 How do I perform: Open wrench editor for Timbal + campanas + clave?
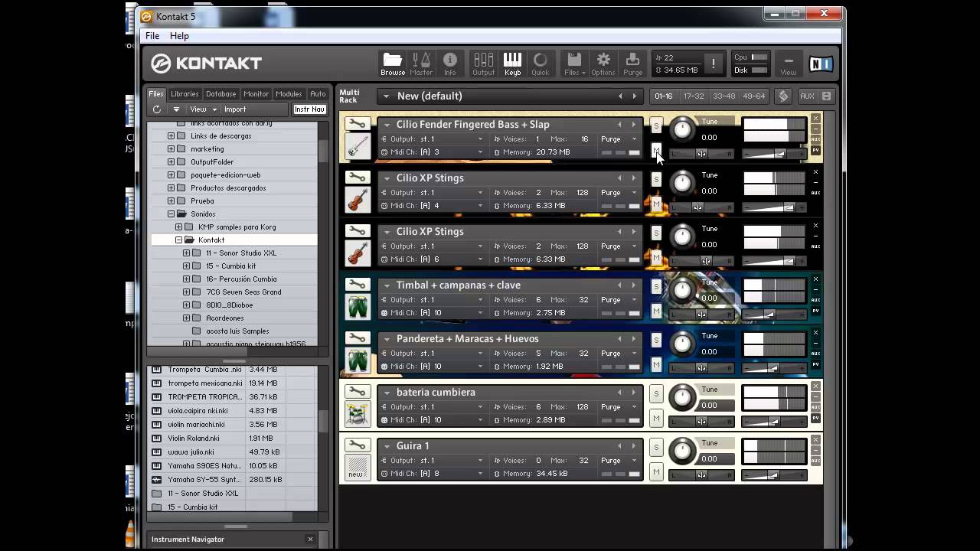[357, 285]
